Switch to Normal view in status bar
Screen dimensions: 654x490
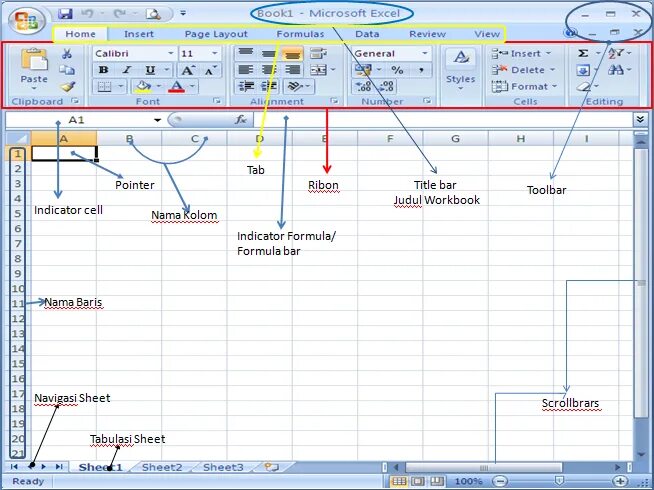click(399, 481)
